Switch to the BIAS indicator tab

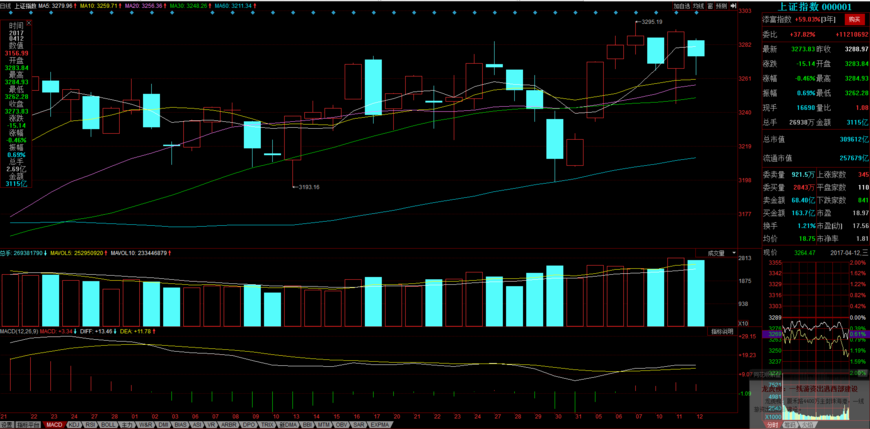(x=181, y=425)
